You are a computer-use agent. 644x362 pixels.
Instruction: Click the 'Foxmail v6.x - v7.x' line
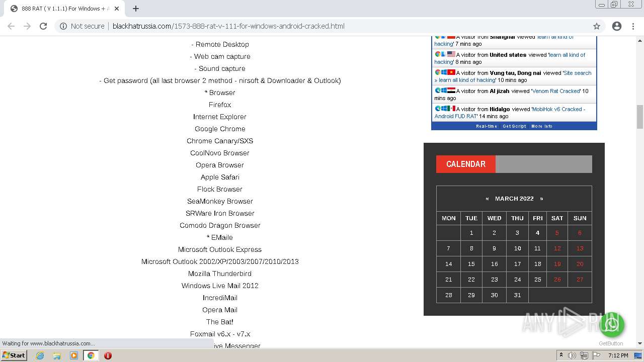(x=220, y=334)
